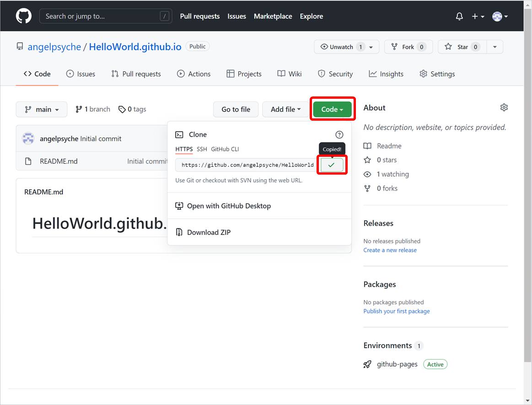The height and width of the screenshot is (405, 532).
Task: Click the Initial commit message by angelpsyche
Action: [101, 139]
